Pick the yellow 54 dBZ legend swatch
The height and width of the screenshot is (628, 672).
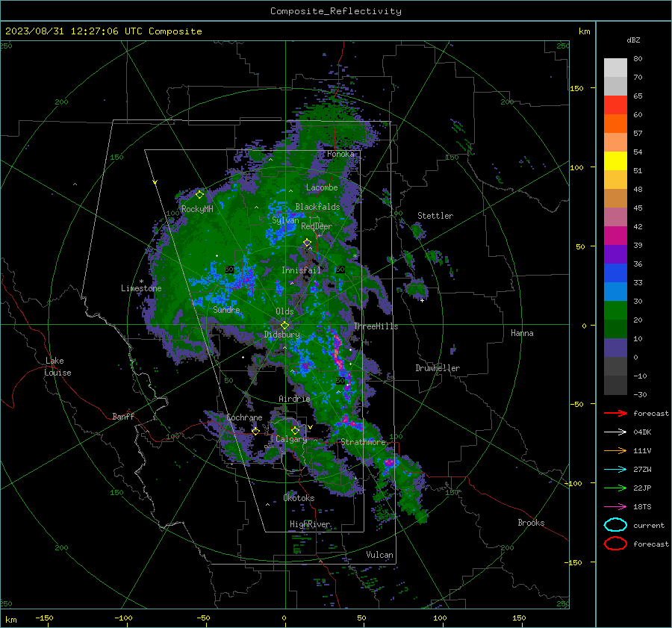point(615,161)
